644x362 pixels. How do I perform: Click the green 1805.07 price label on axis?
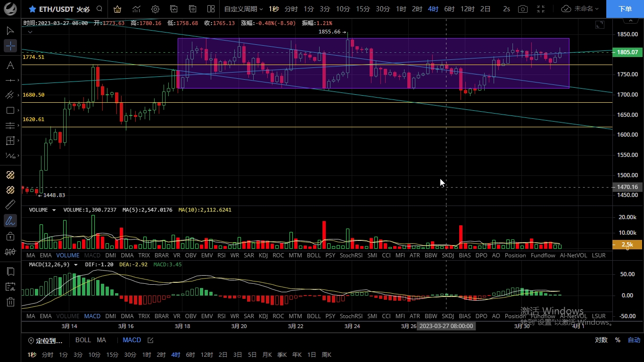click(627, 52)
